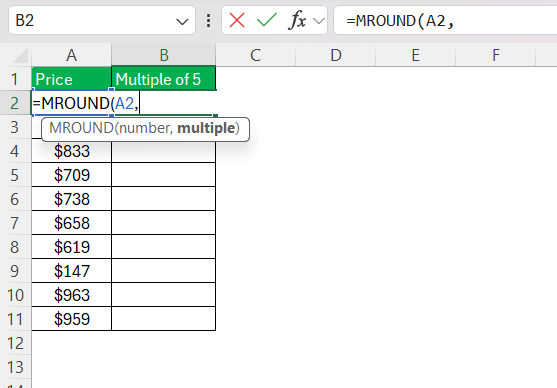Select column E header
Viewport: 557px width, 388px height.
[x=415, y=55]
